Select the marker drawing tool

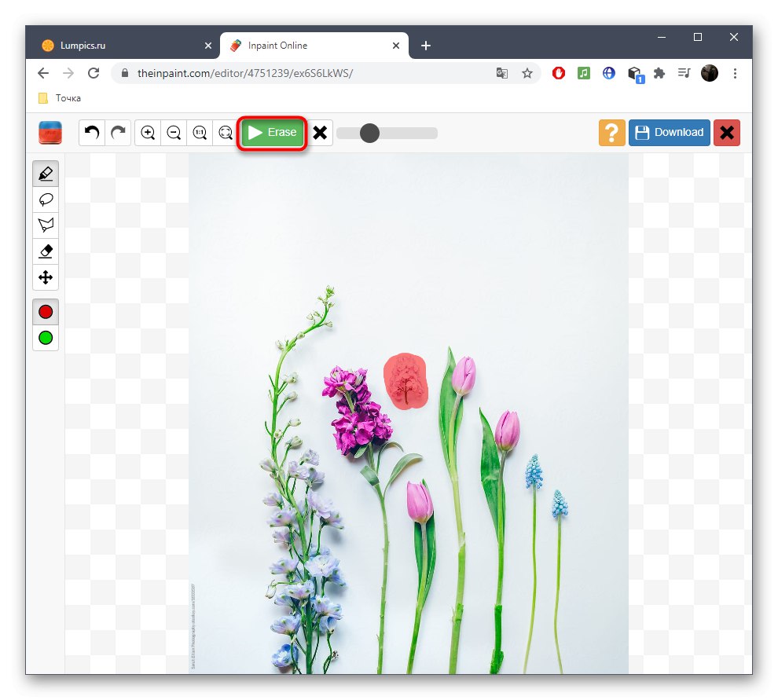tap(45, 173)
